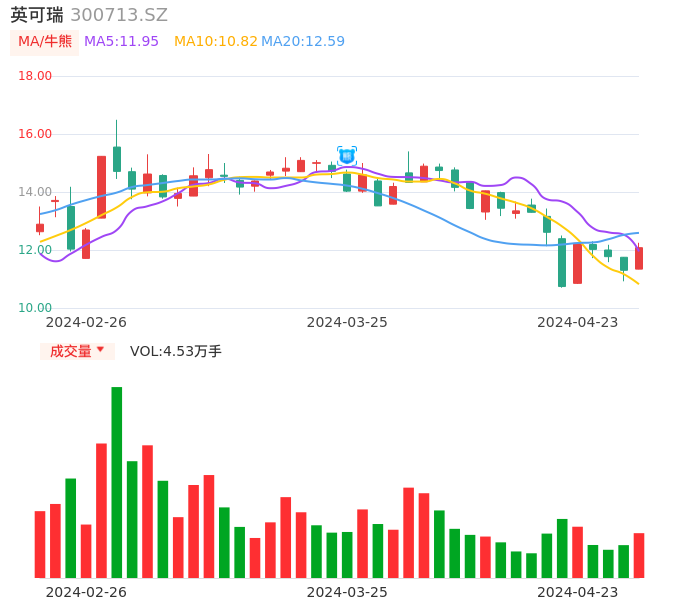Screen dimensions: 686x606
Task: Select 2024-03-25 date under price chart
Action: (347, 322)
